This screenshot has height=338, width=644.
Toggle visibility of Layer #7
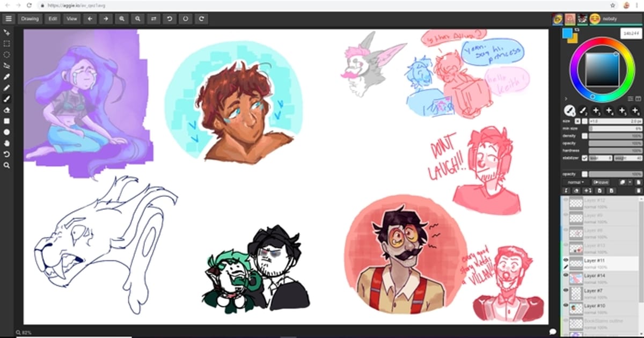click(x=566, y=290)
